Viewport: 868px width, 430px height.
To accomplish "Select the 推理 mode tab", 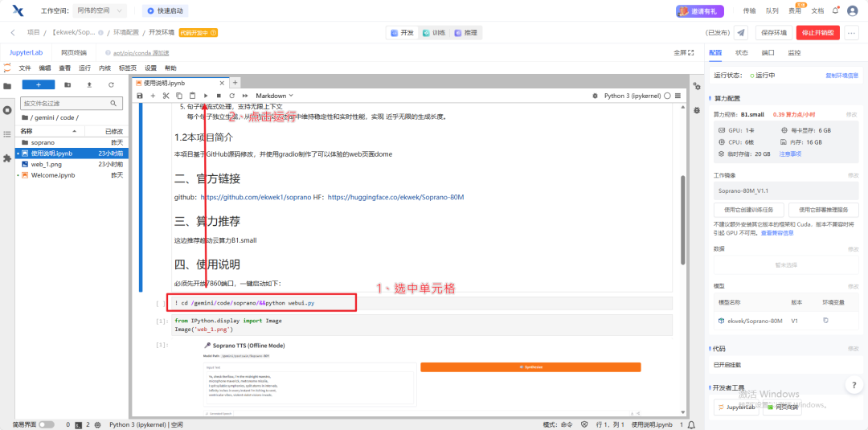I will 466,33.
